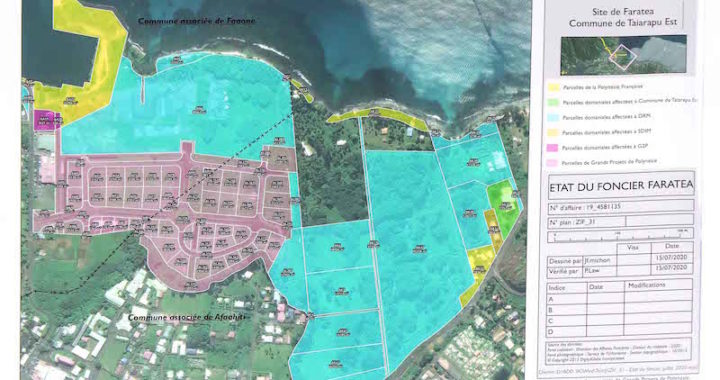Click the 'Commune associée de Afaahiti' map label
The image size is (720, 380).
tap(187, 318)
